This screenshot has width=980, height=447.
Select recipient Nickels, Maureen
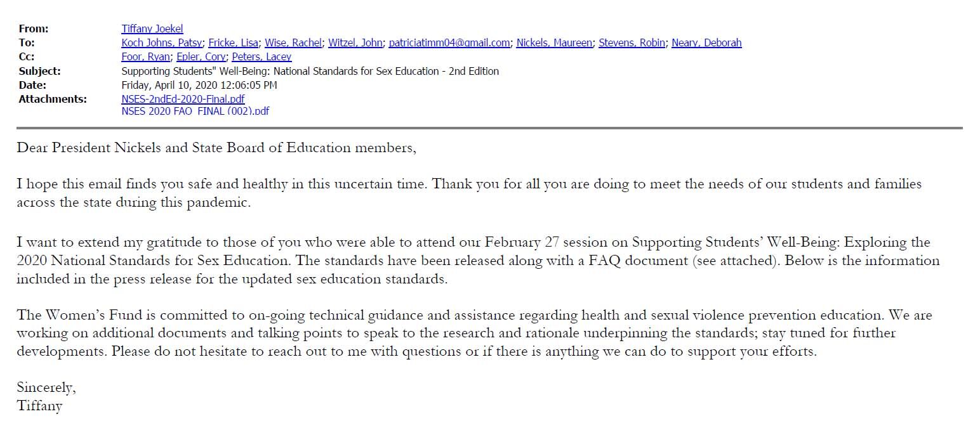pos(555,42)
